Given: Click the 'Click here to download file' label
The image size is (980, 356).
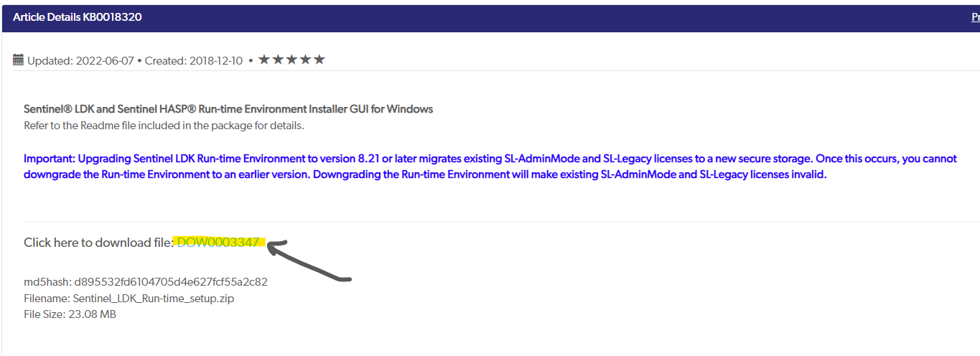Looking at the screenshot, I should pyautogui.click(x=98, y=243).
